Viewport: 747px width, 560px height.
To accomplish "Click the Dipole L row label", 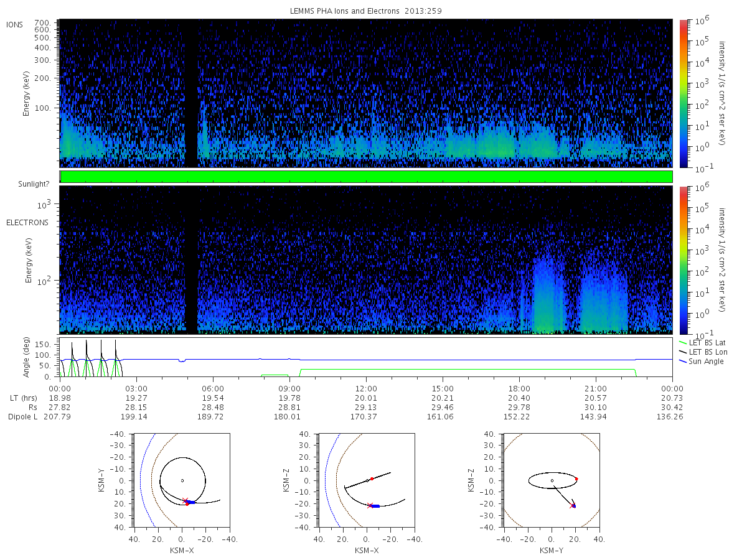I will click(x=22, y=417).
